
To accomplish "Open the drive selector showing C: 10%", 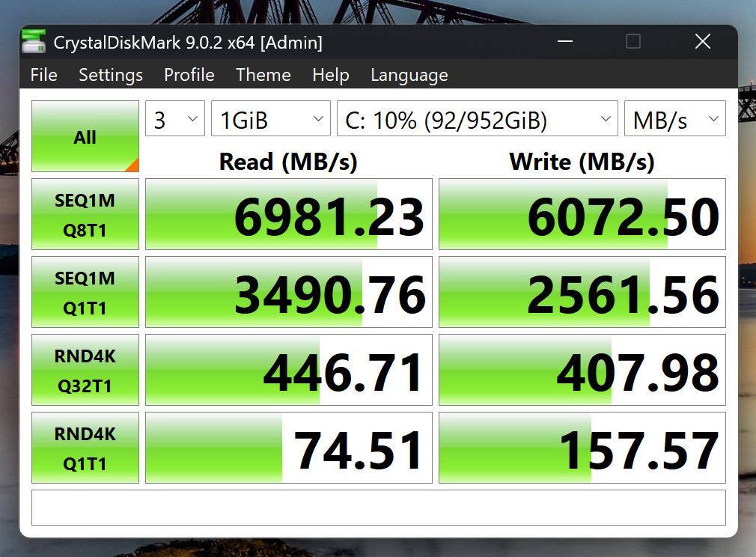I will [x=477, y=118].
